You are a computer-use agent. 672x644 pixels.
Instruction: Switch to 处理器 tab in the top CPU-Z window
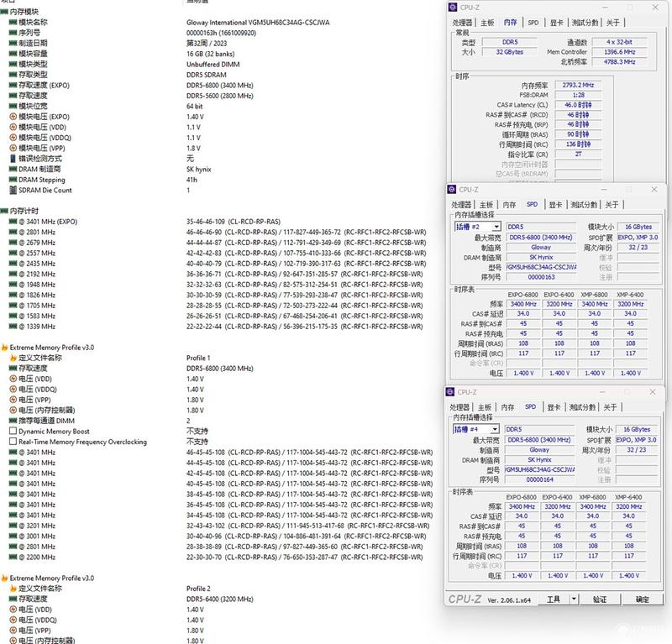click(462, 23)
